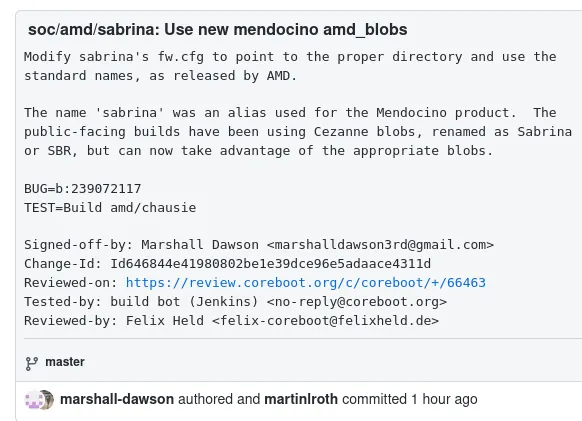Click the Change-Id hash value

pyautogui.click(x=271, y=264)
